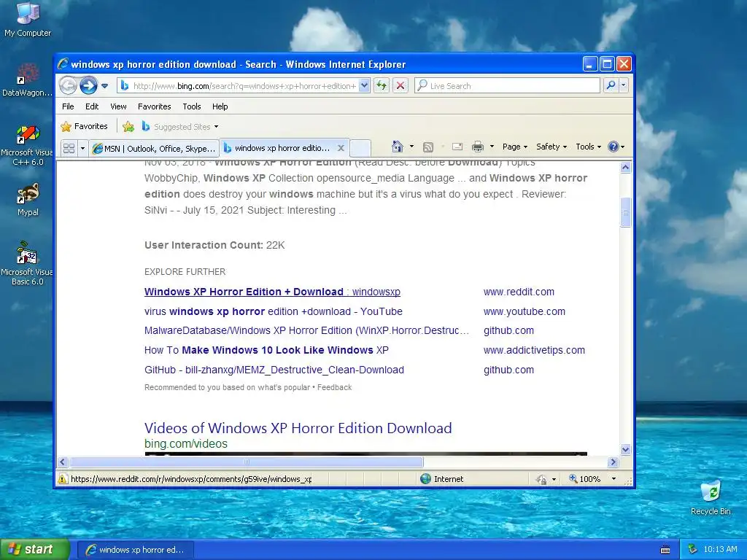Open the Tools menu in menu bar
747x560 pixels.
[192, 106]
